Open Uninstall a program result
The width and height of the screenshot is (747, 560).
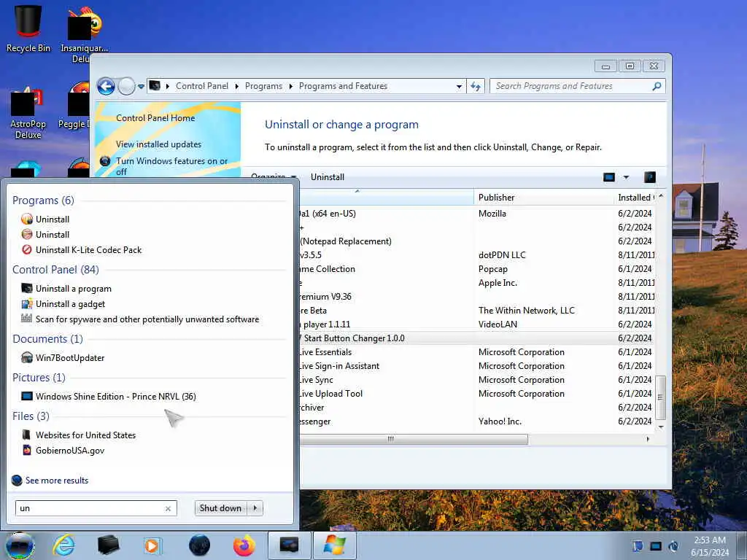[x=66, y=289]
